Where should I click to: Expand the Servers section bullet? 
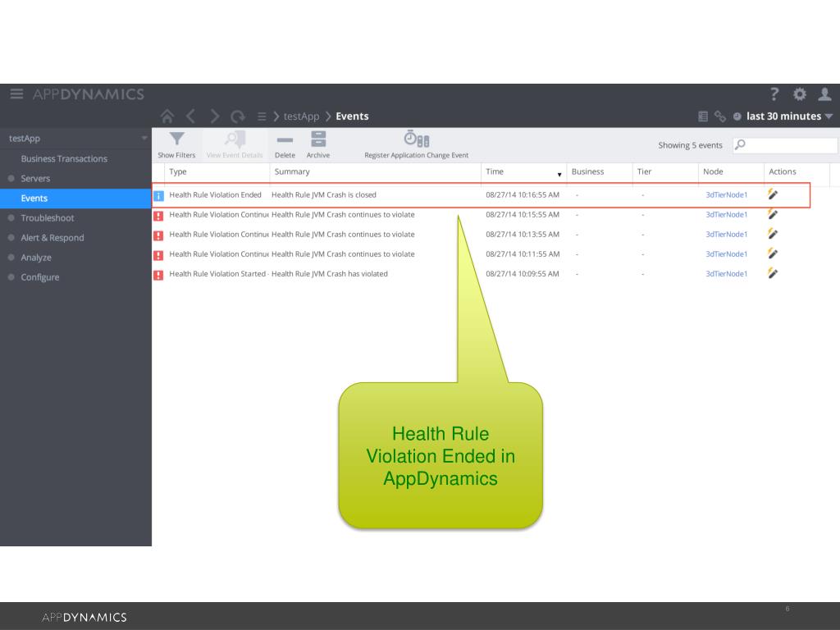(11, 178)
